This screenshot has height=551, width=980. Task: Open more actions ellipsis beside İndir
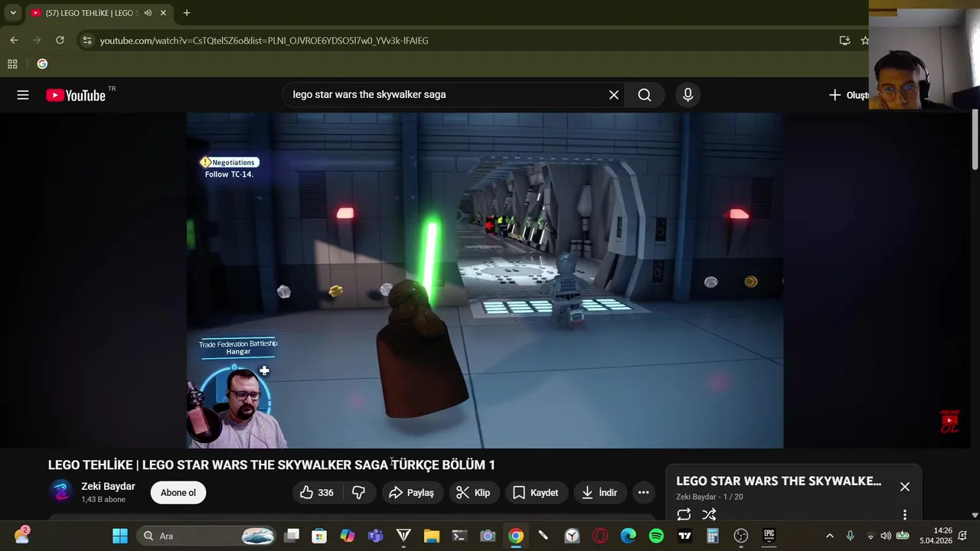click(x=644, y=493)
